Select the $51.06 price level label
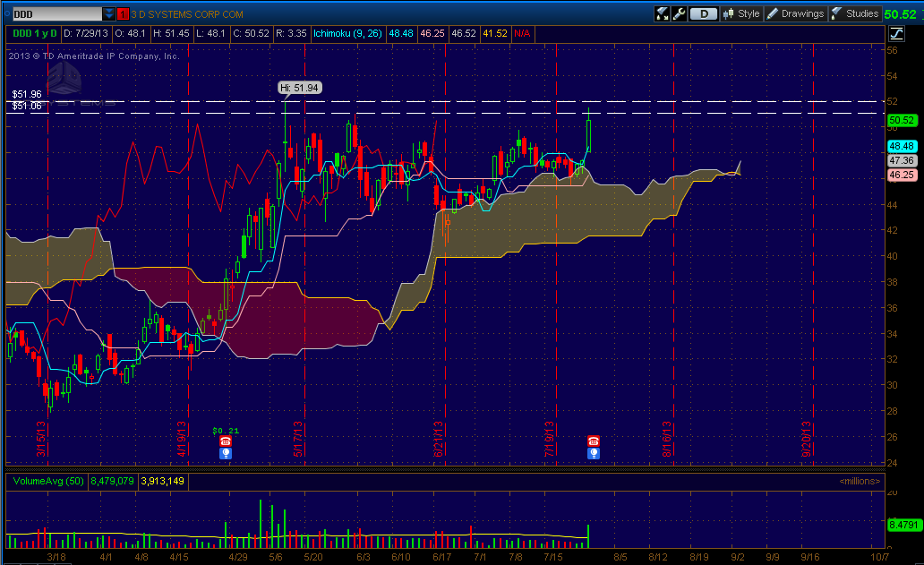This screenshot has width=924, height=565. (x=27, y=106)
